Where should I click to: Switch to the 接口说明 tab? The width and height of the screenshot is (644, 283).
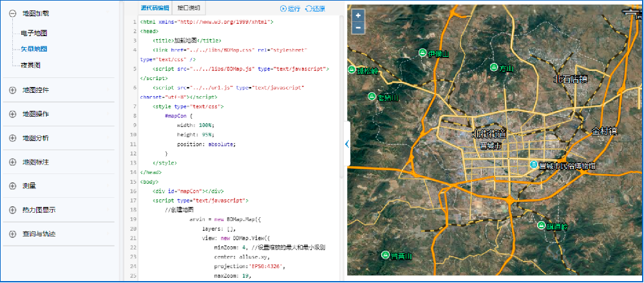(189, 8)
